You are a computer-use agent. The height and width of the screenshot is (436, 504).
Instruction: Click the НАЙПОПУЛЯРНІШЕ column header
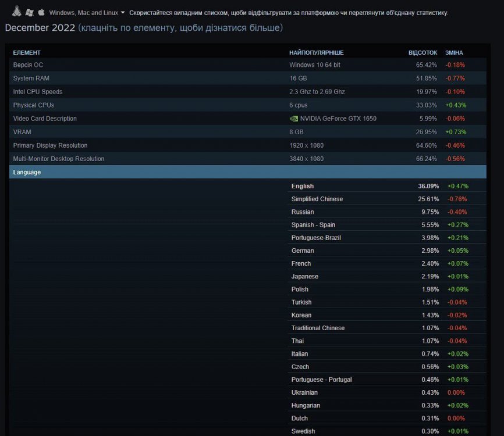point(316,53)
